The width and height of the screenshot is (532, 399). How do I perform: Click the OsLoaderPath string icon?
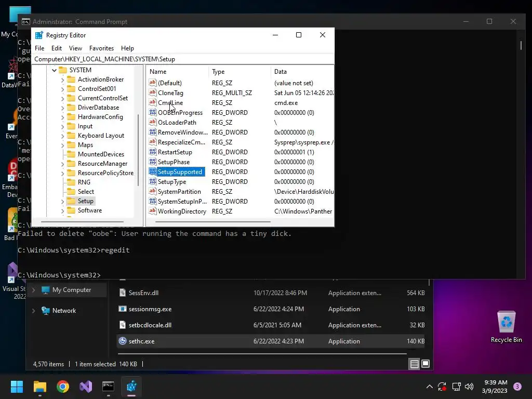(x=153, y=122)
